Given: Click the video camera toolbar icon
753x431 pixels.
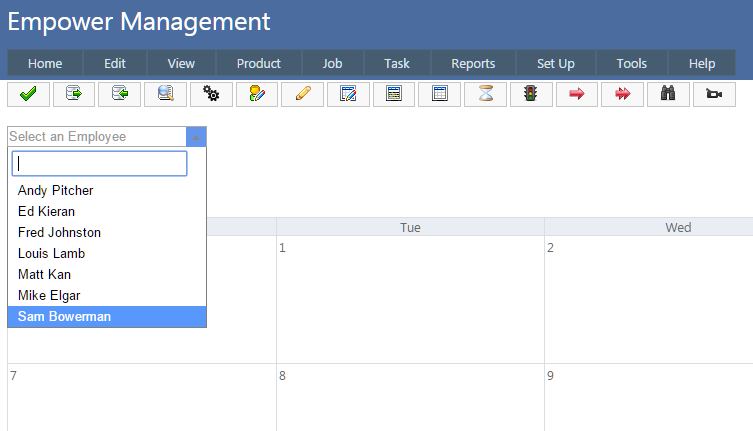Looking at the screenshot, I should 714,94.
